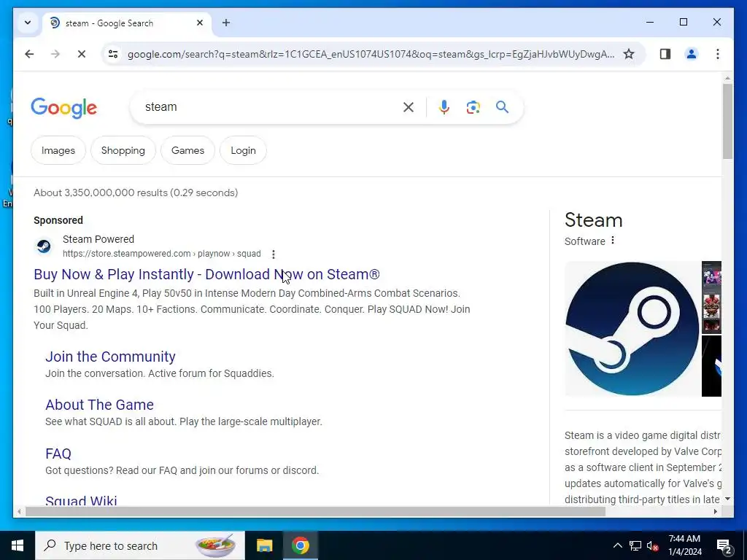
Task: Click the Sponsored label
Action: [58, 220]
